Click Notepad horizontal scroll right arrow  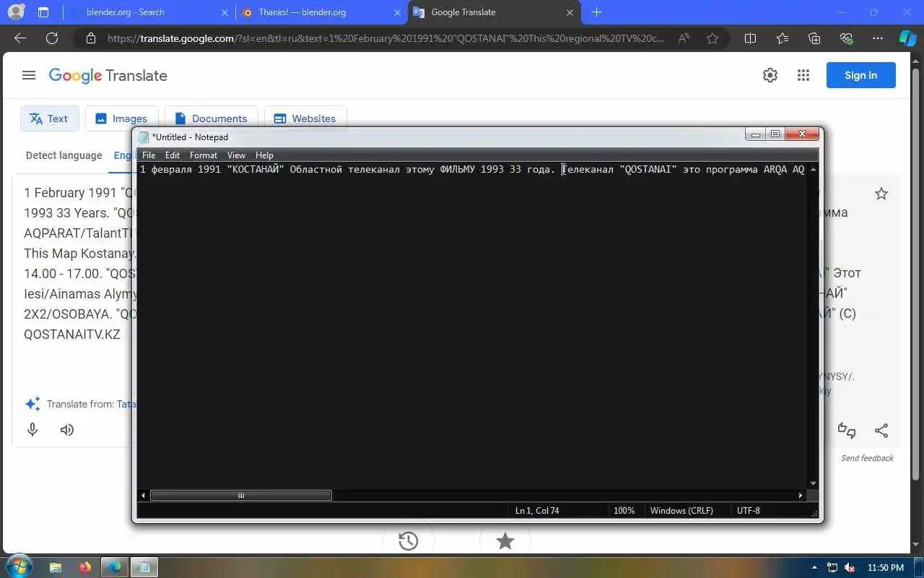pos(801,496)
